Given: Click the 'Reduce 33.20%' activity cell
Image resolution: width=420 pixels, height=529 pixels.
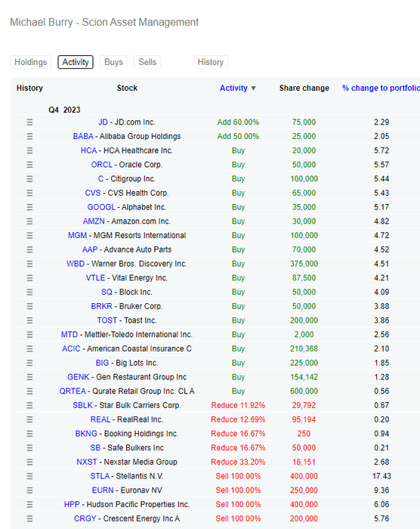Looking at the screenshot, I should pyautogui.click(x=238, y=462).
